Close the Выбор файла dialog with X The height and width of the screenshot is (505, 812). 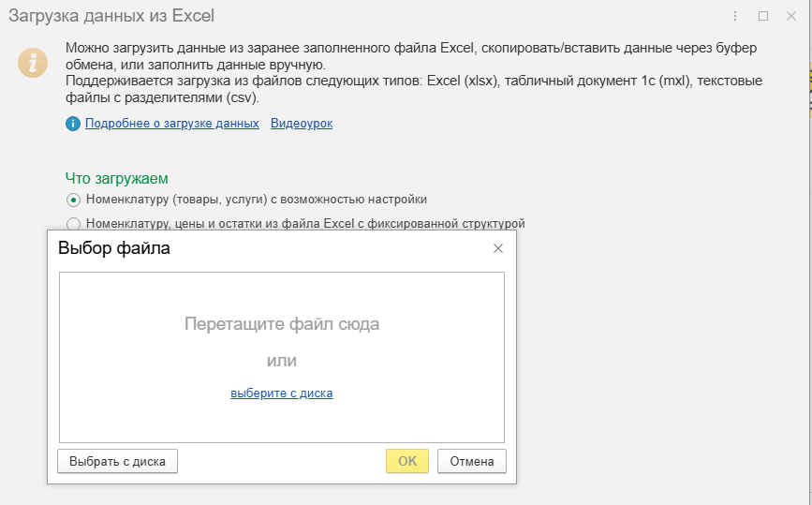point(498,248)
